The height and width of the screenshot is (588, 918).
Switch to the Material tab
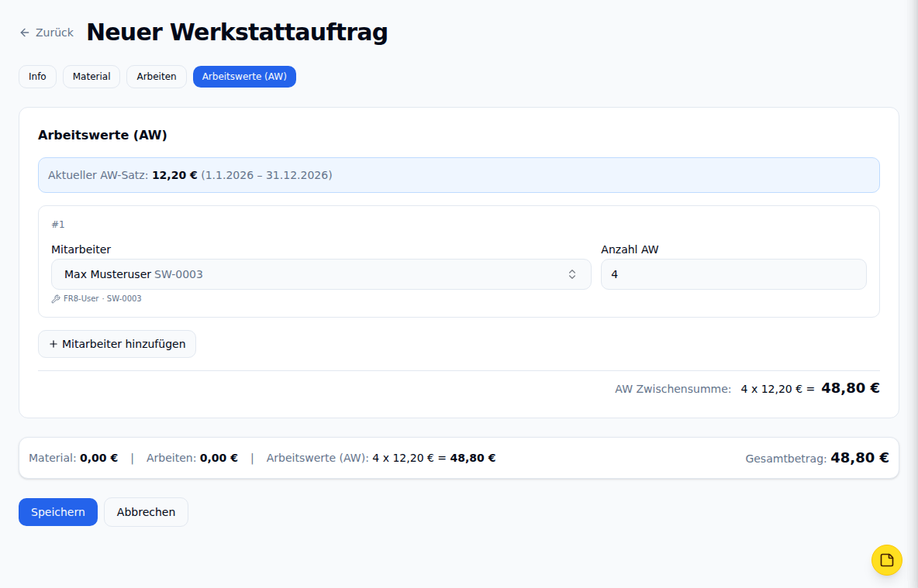[91, 77]
